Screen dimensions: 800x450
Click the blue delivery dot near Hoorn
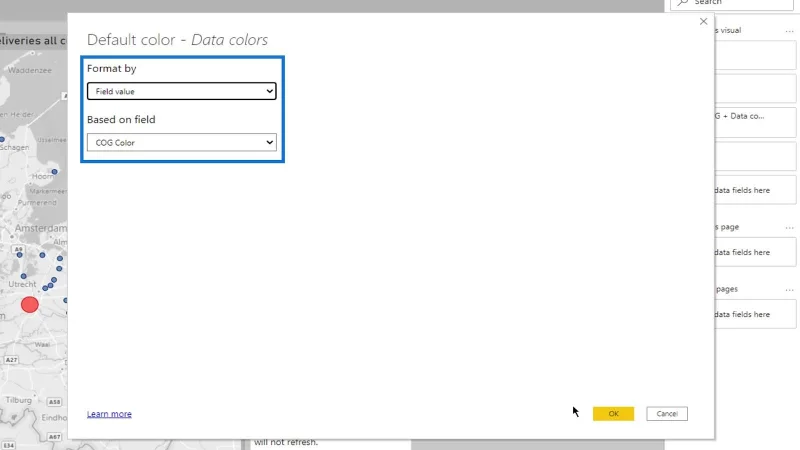55,171
